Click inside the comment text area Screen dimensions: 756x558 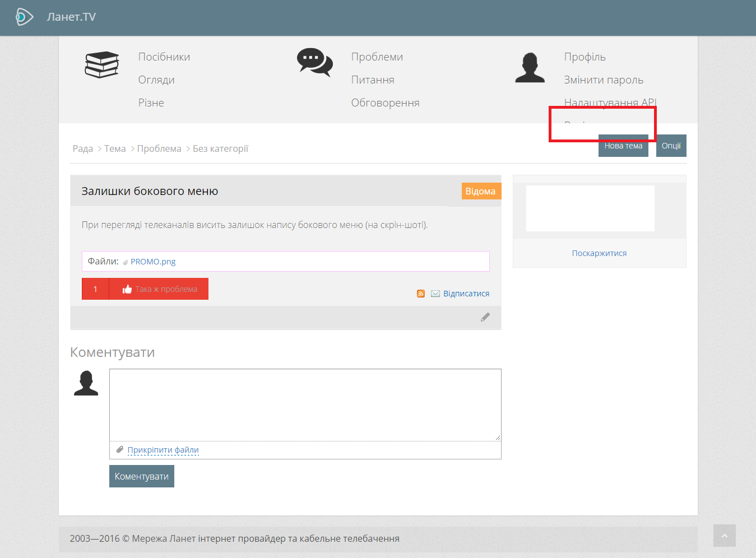(x=305, y=404)
